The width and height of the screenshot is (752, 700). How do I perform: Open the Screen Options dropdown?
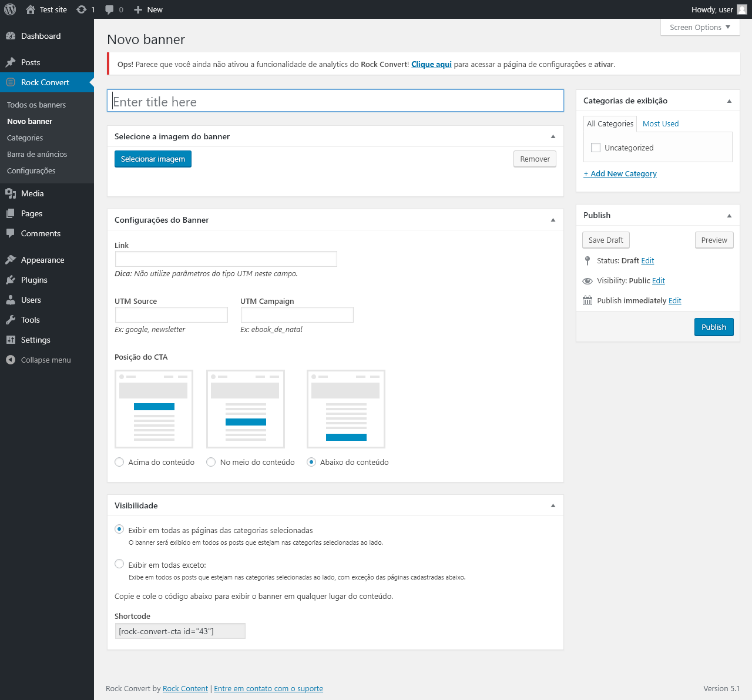(700, 27)
